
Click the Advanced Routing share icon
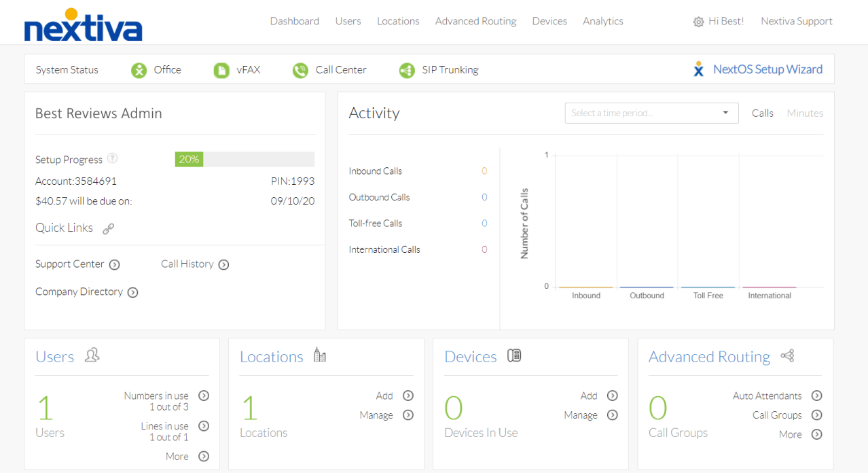787,355
